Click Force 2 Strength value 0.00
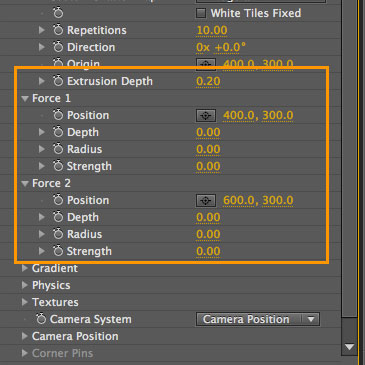 [208, 251]
